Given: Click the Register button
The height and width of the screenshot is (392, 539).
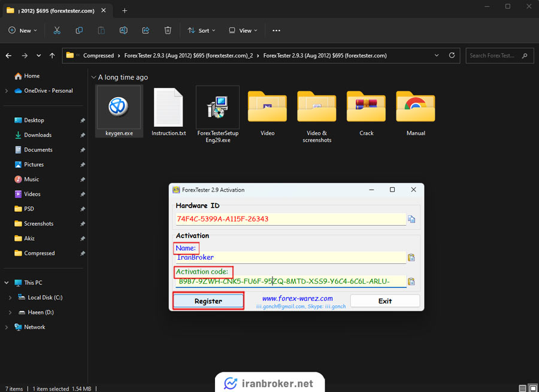Looking at the screenshot, I should [208, 301].
